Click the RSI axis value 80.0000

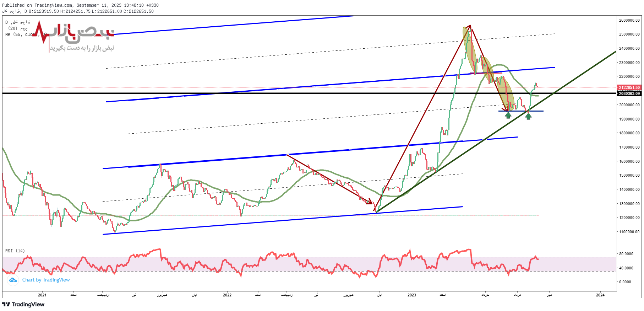pyautogui.click(x=626, y=254)
